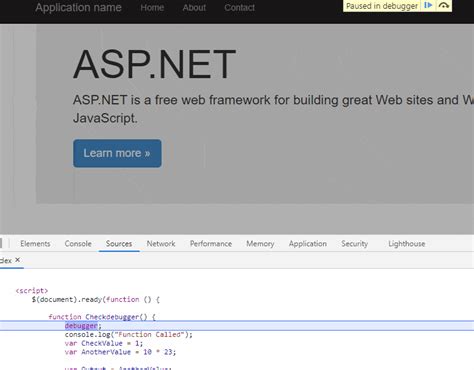474x370 pixels.
Task: Click the Paused in debugger label
Action: pos(382,6)
